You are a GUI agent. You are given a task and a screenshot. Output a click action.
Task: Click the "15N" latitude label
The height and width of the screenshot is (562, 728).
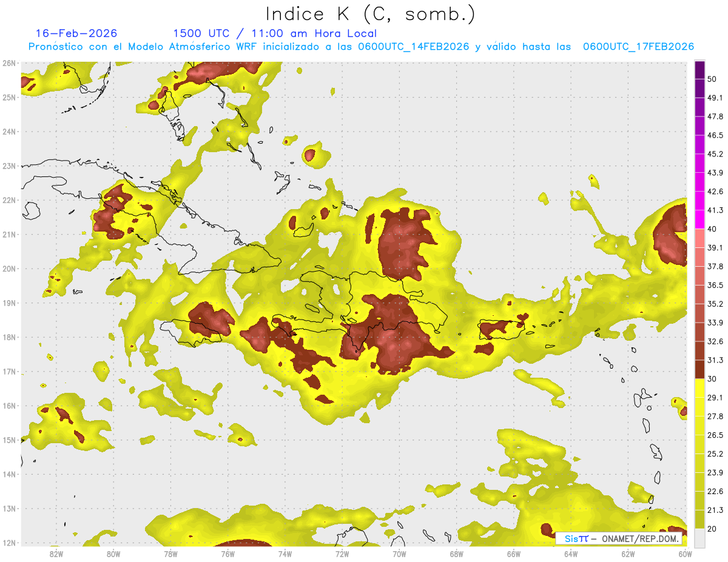pyautogui.click(x=8, y=440)
